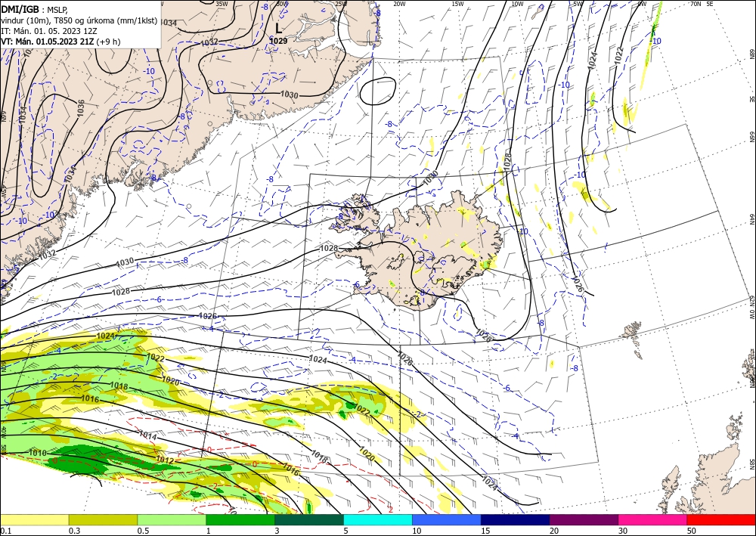Click the '15' legend scale value

(x=485, y=531)
